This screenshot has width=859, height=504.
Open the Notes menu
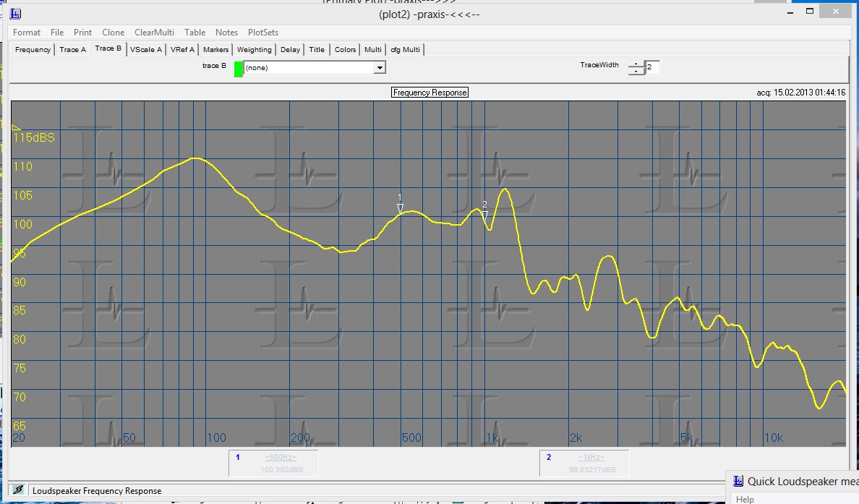(226, 33)
